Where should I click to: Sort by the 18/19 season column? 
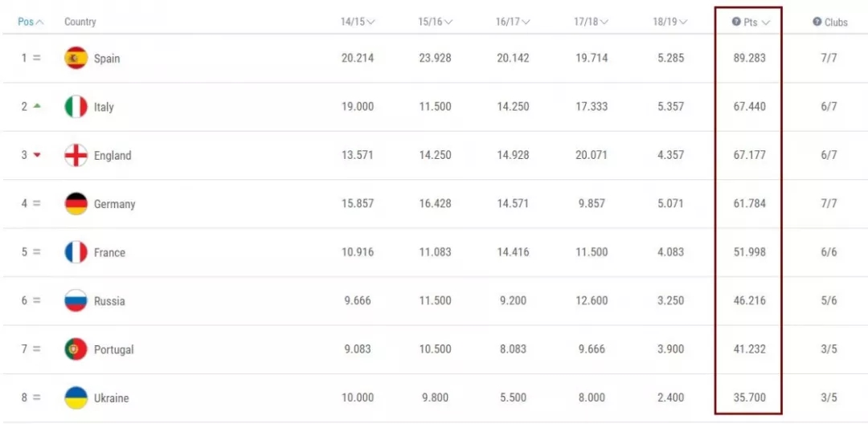click(669, 22)
